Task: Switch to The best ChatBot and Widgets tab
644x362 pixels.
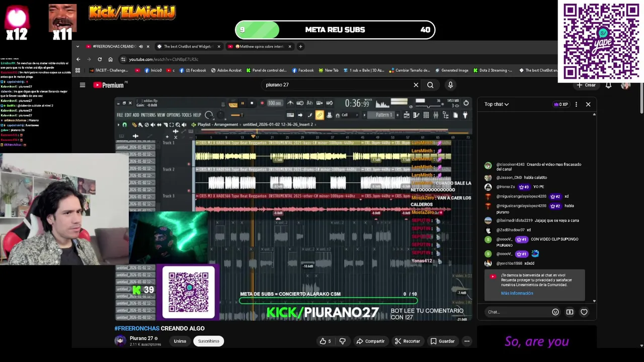Action: pos(189,47)
